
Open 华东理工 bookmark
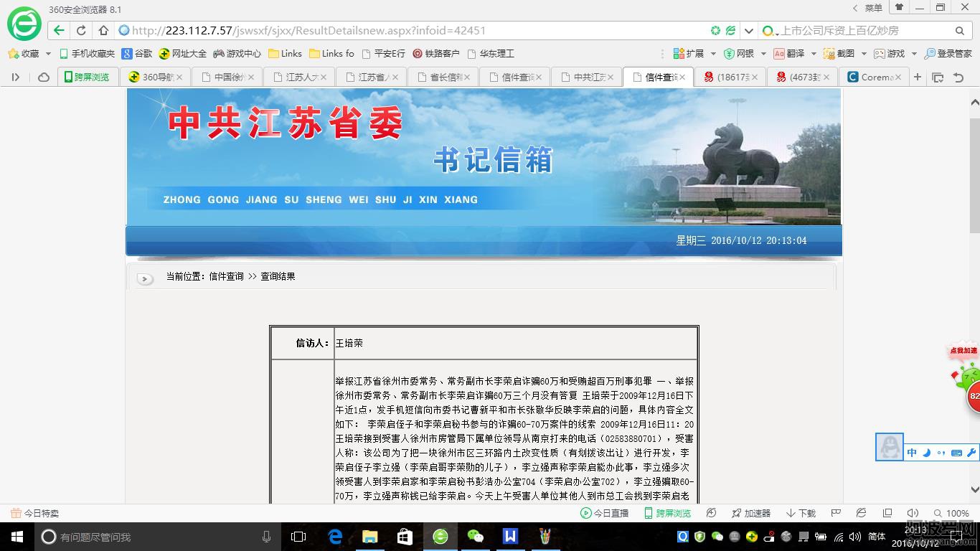pyautogui.click(x=491, y=53)
